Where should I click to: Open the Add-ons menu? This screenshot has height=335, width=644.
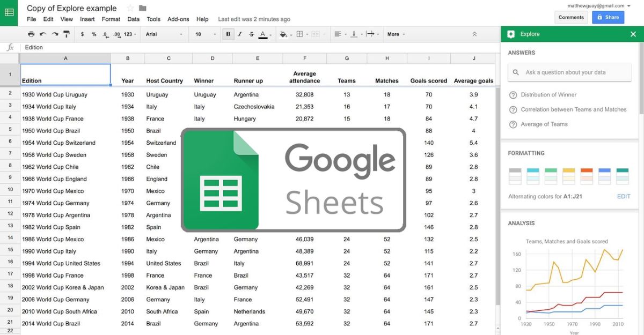178,19
